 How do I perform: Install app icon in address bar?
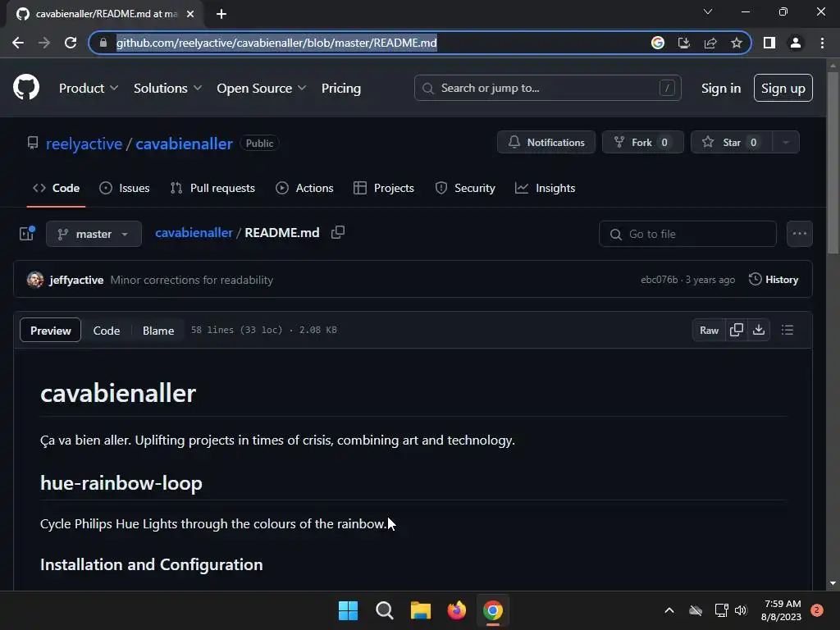point(684,43)
